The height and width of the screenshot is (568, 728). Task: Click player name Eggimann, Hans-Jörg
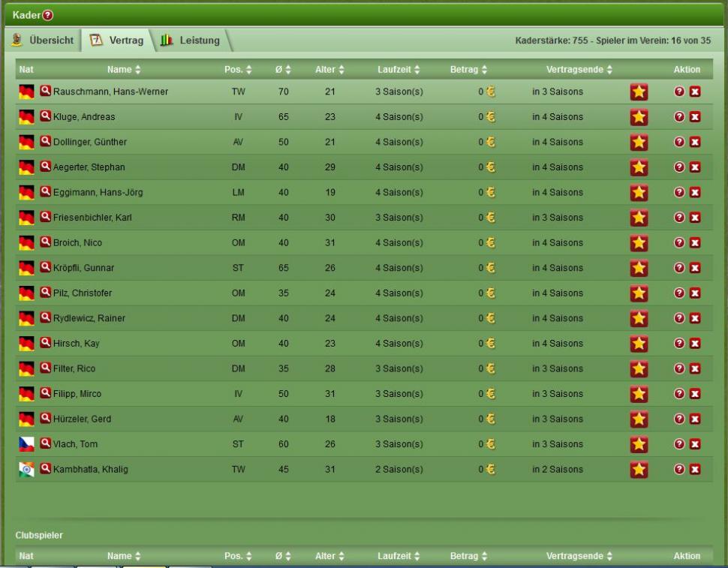coord(98,193)
